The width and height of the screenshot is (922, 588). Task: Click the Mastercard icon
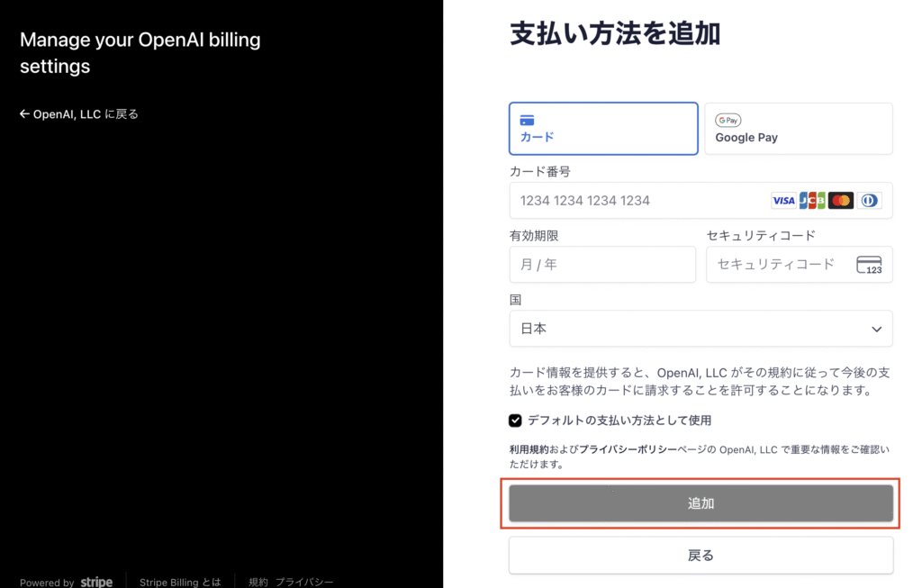pyautogui.click(x=841, y=201)
